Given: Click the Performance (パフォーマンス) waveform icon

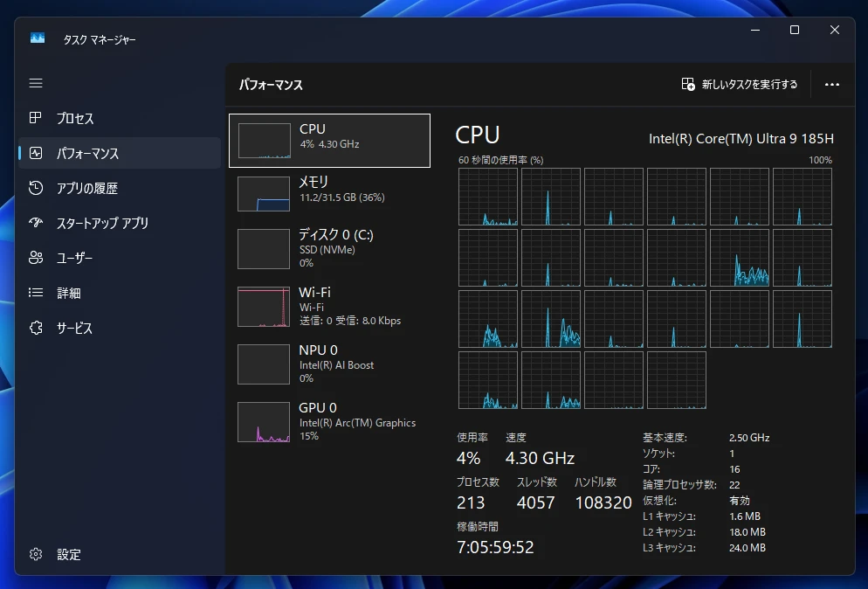Looking at the screenshot, I should pos(36,153).
